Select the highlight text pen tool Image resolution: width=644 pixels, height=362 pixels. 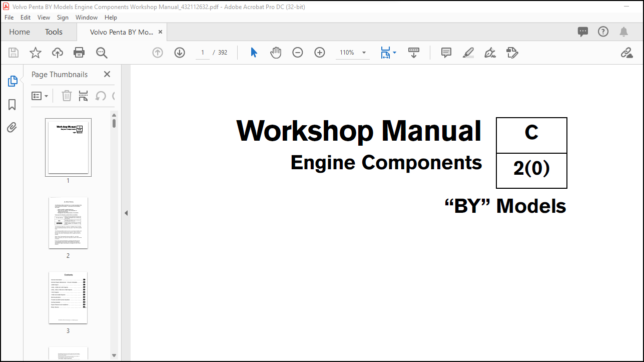(468, 53)
